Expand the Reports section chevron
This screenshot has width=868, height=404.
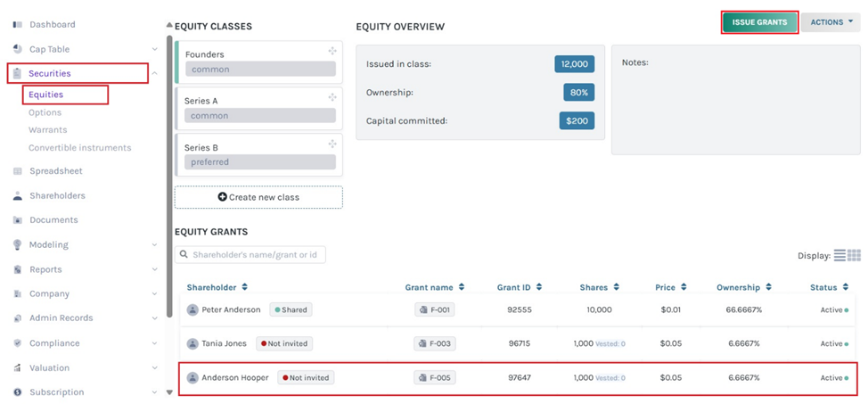coord(155,269)
